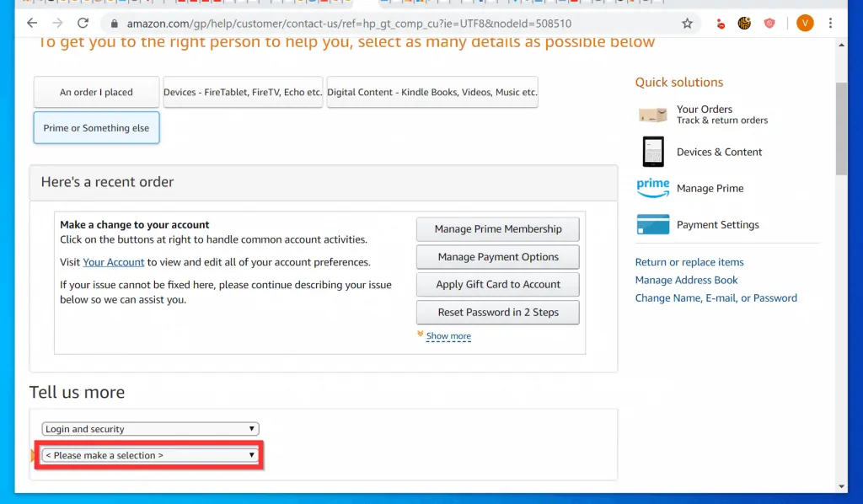Click the shield extension icon

click(769, 24)
